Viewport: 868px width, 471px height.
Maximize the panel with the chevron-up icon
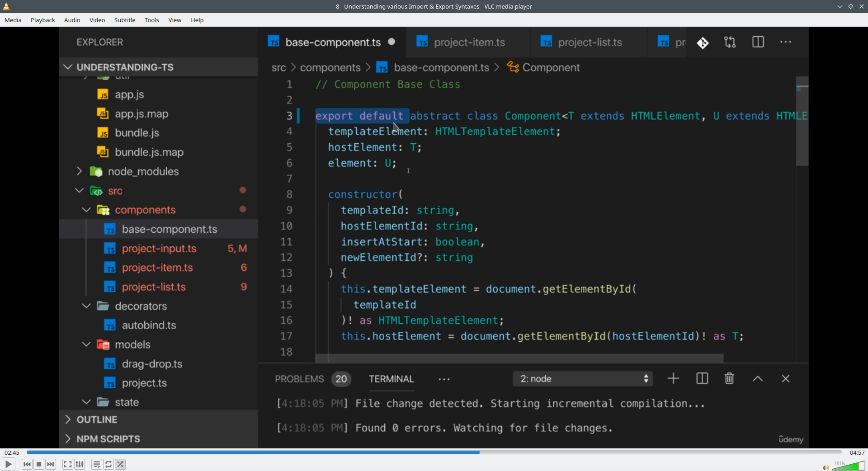758,379
